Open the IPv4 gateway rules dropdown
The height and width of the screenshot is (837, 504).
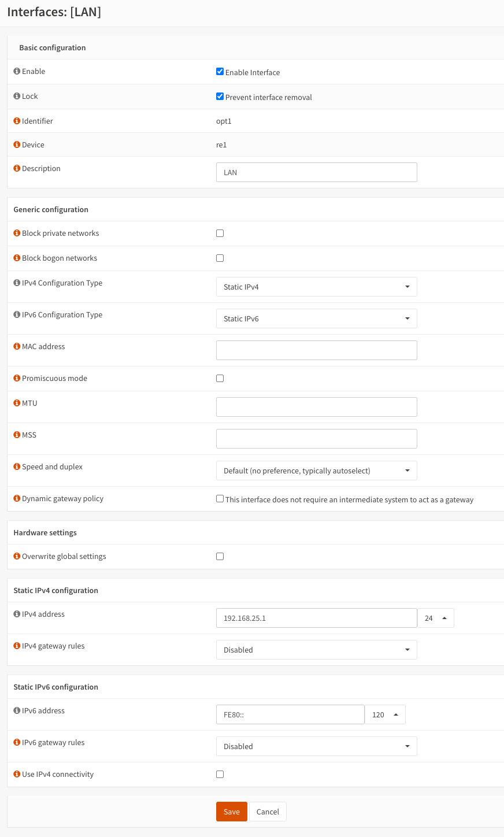[x=317, y=650]
